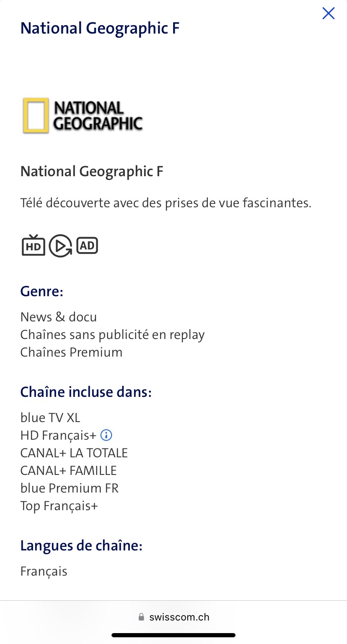Tap the Français channel language
This screenshot has height=644, width=347.
click(44, 571)
